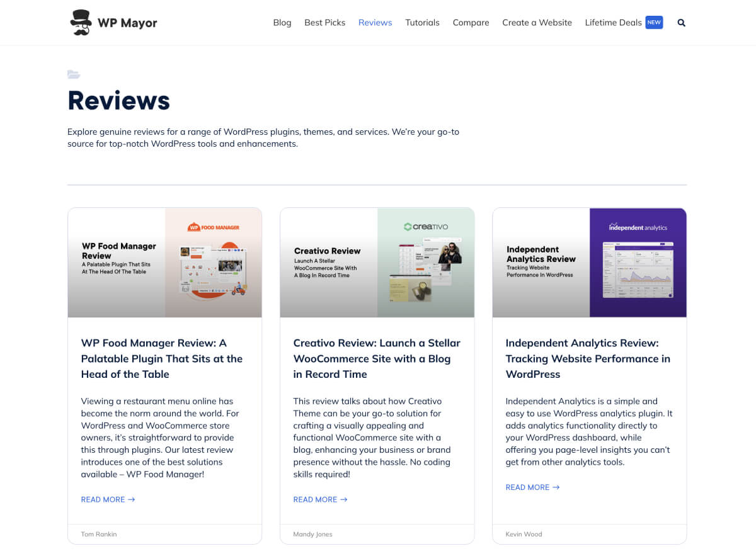Open the Creativo Review thumbnail image

tap(377, 263)
